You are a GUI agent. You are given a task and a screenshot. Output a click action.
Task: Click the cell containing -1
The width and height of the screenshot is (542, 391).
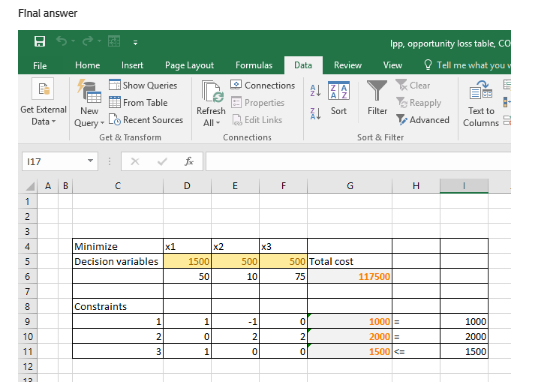tap(235, 322)
